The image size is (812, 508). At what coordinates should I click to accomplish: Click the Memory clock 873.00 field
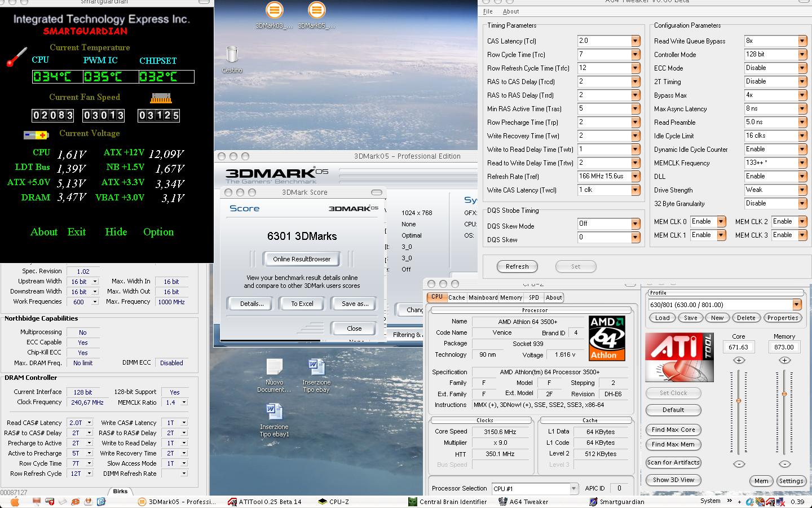click(784, 347)
